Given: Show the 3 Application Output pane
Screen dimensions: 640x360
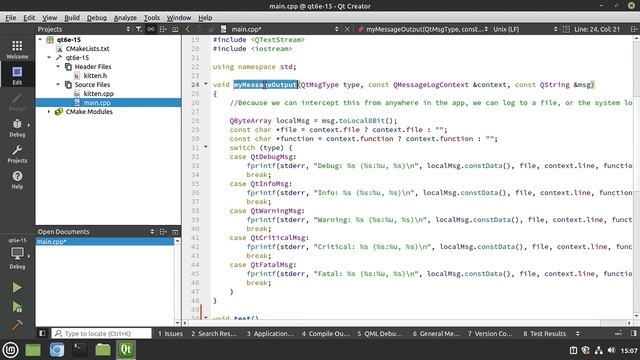Looking at the screenshot, I should 270,333.
